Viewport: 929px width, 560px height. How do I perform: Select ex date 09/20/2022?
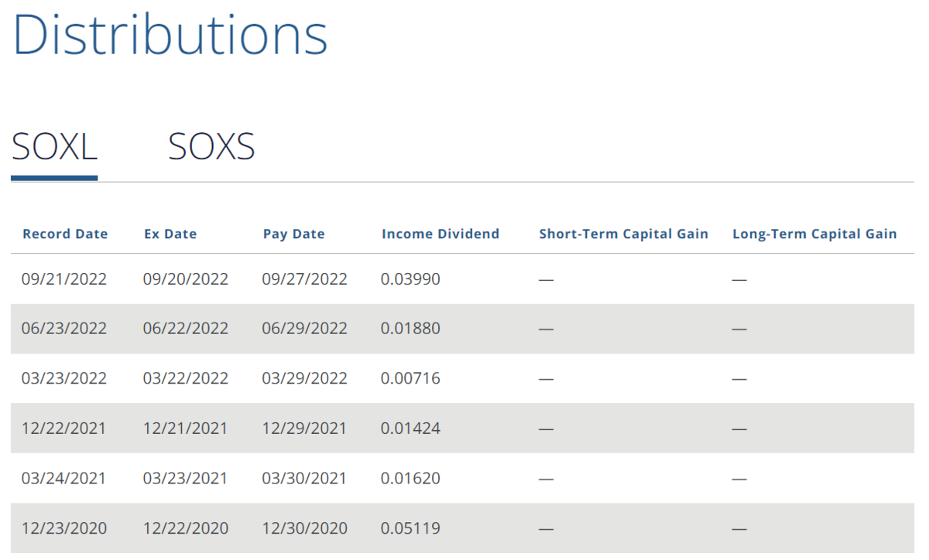click(x=186, y=279)
